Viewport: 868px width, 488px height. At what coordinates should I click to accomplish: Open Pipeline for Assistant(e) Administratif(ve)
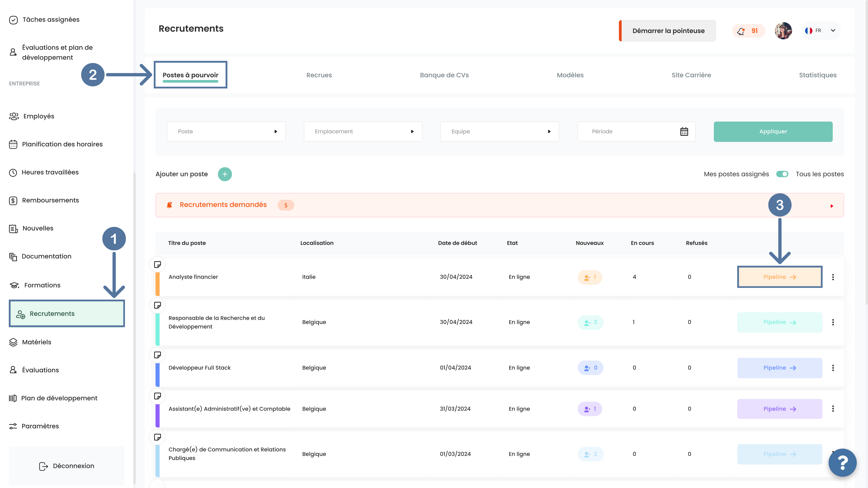coord(780,409)
